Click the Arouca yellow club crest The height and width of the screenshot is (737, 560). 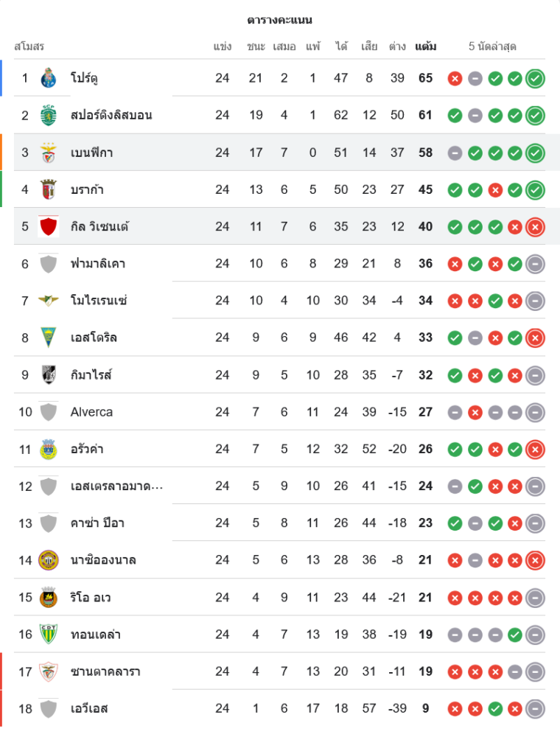coord(49,449)
